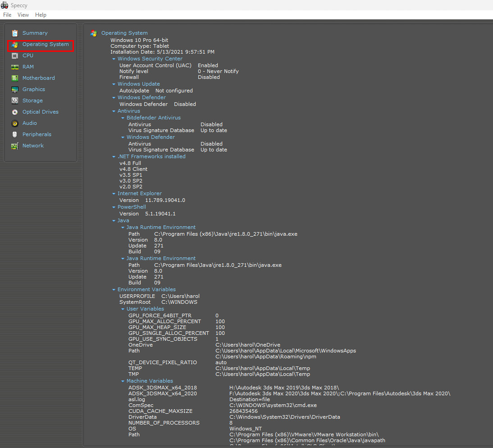
Task: Open the File menu
Action: click(7, 15)
